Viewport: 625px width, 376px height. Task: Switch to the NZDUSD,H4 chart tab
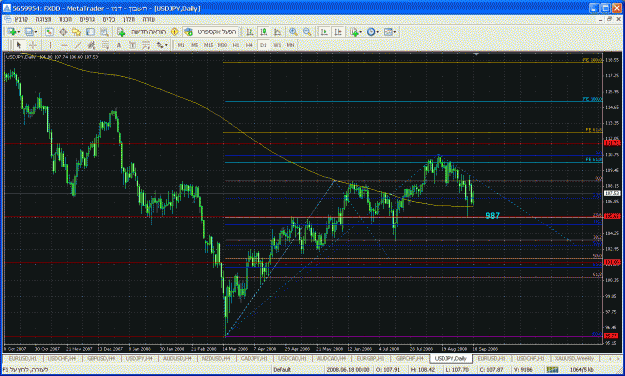[216, 358]
